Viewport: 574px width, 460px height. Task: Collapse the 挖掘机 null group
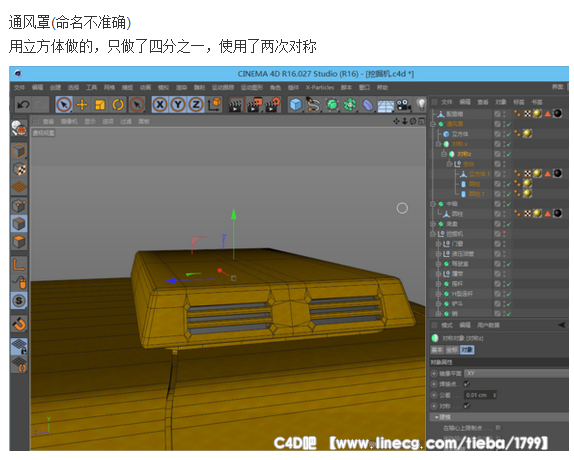(433, 233)
